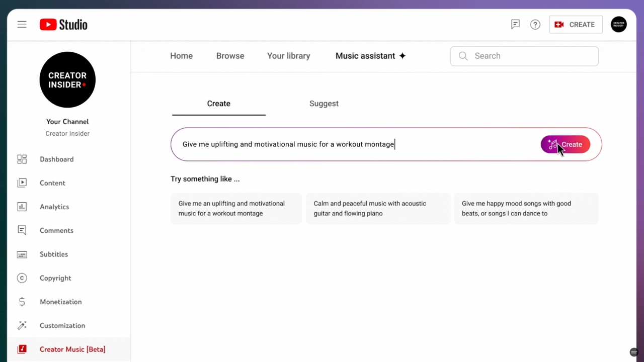Click inside the Search music field
644x362 pixels.
click(524, 56)
